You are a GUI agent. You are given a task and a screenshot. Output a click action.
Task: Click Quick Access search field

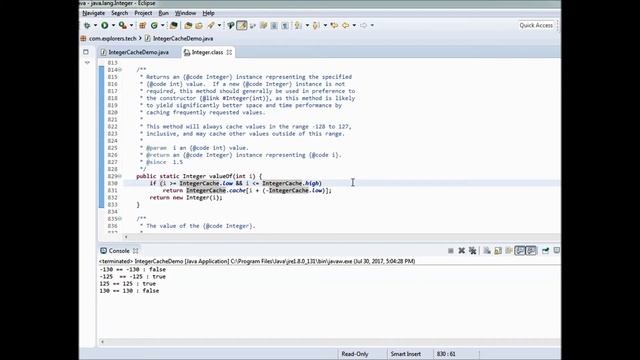pos(536,25)
